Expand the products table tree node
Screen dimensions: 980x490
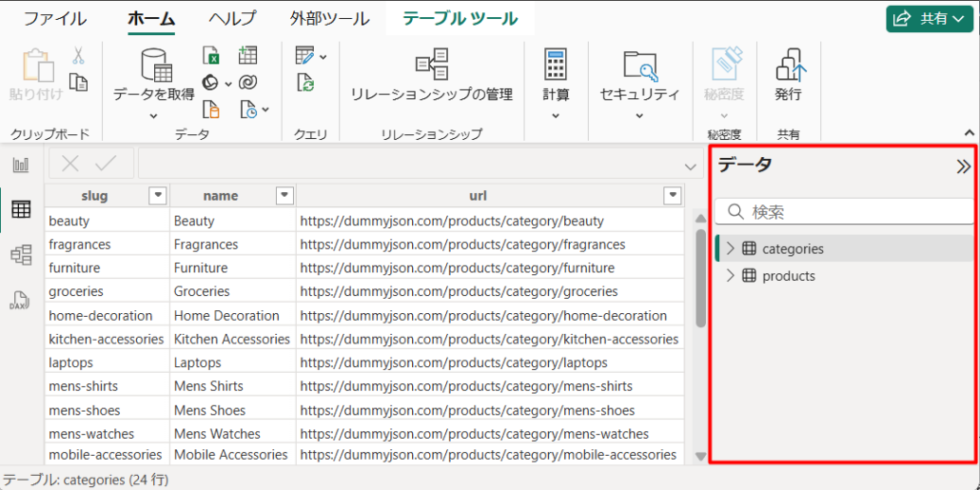pos(731,276)
